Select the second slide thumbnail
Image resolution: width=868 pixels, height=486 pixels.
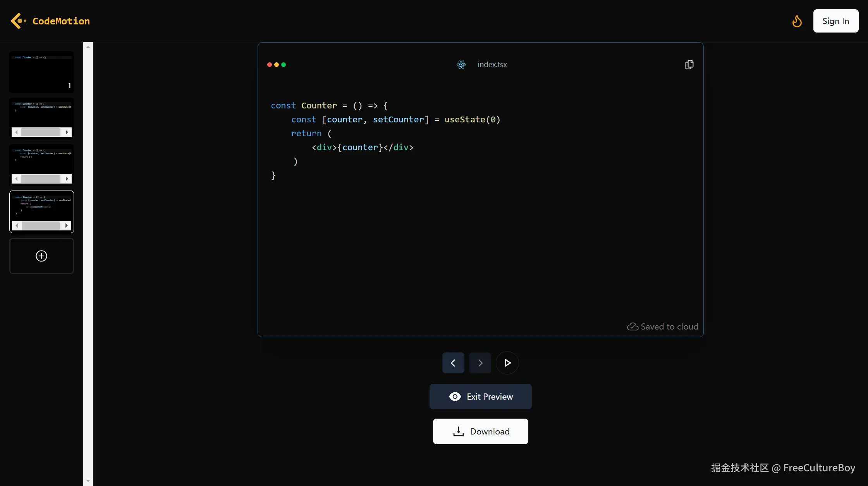point(41,114)
